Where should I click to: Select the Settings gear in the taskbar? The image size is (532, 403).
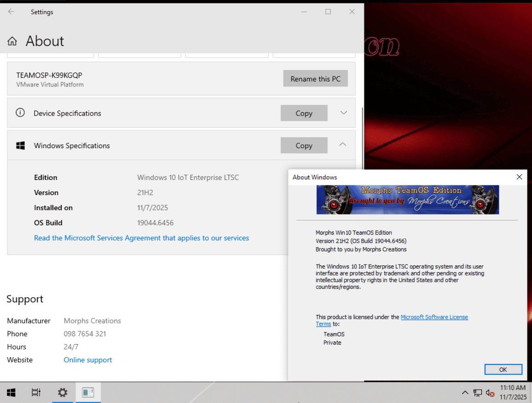click(63, 392)
